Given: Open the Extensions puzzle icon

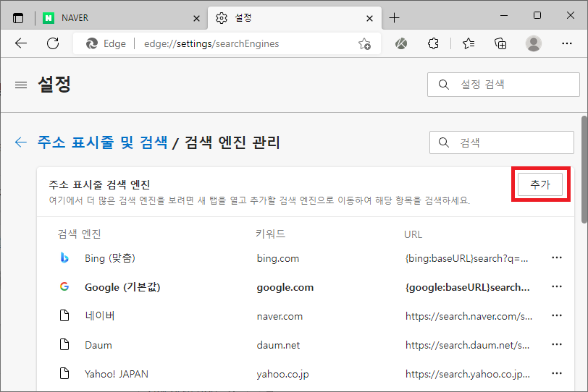Looking at the screenshot, I should click(x=433, y=44).
